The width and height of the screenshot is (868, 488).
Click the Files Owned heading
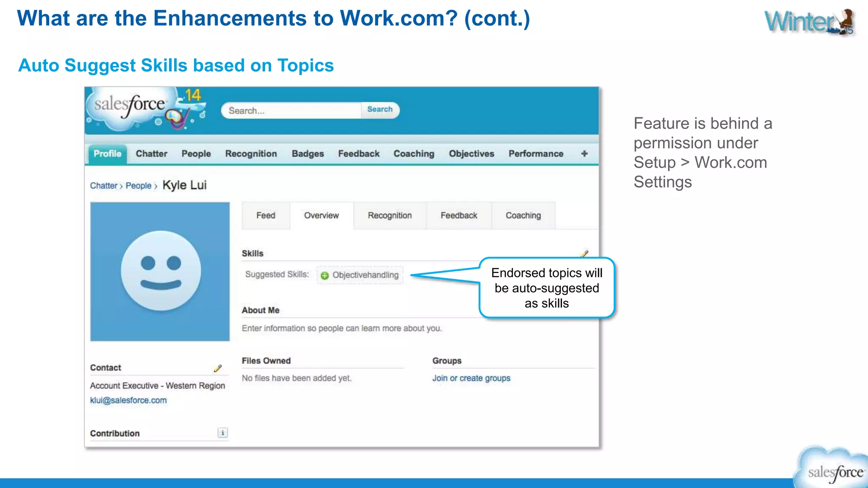[266, 361]
